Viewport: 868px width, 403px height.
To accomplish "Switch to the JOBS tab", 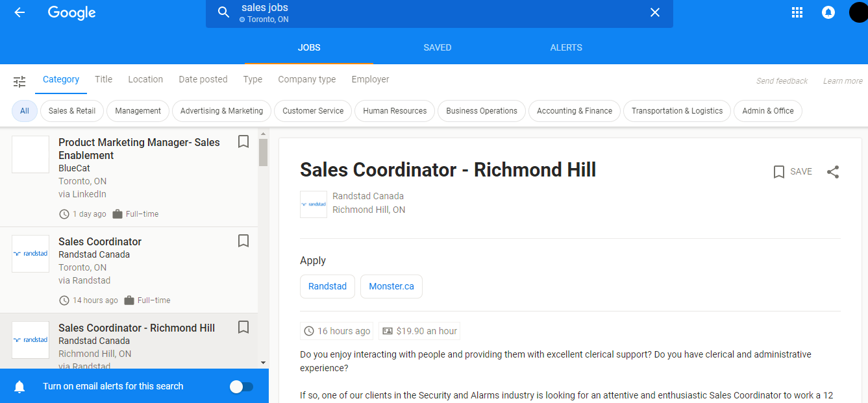I will click(309, 47).
